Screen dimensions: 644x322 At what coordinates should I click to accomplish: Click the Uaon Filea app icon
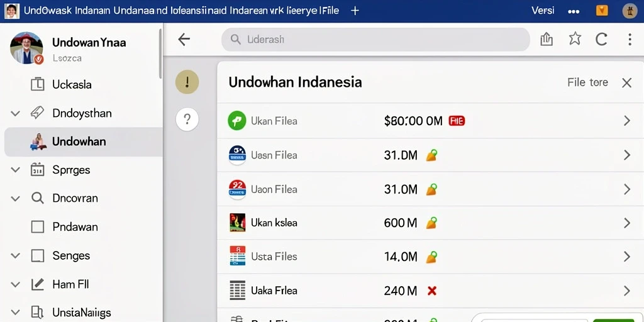click(237, 189)
